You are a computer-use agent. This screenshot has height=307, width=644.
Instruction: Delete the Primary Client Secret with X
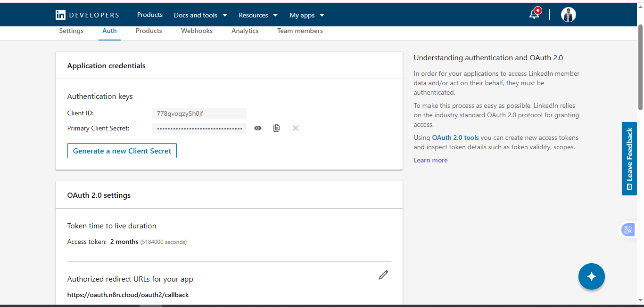(296, 128)
